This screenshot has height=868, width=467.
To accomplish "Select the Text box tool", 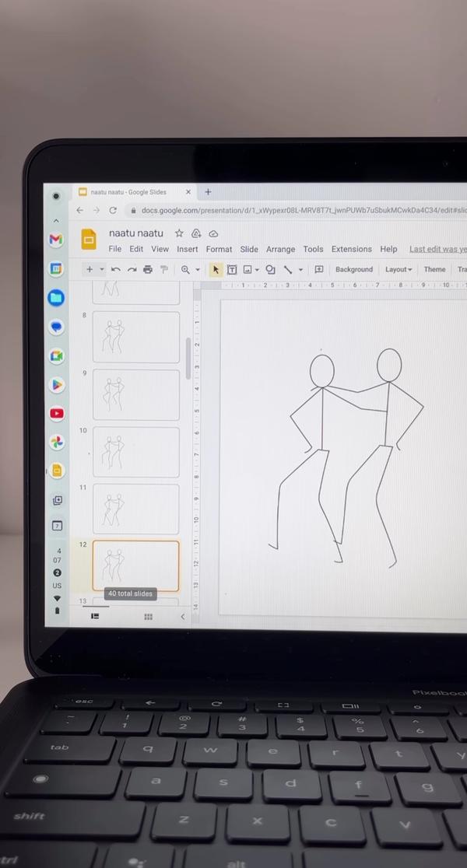I will pyautogui.click(x=232, y=269).
